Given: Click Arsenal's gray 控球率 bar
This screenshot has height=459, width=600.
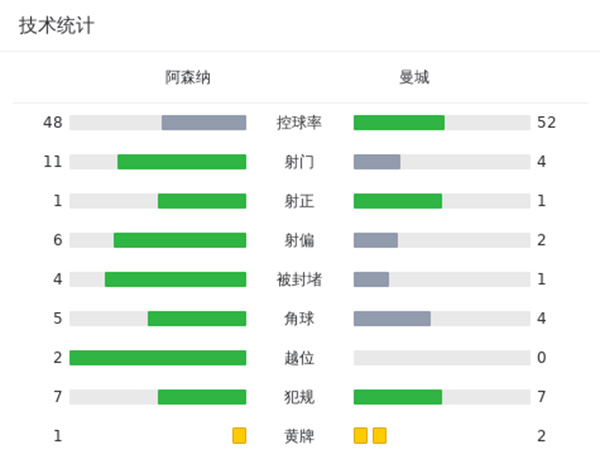Looking at the screenshot, I should tap(204, 123).
